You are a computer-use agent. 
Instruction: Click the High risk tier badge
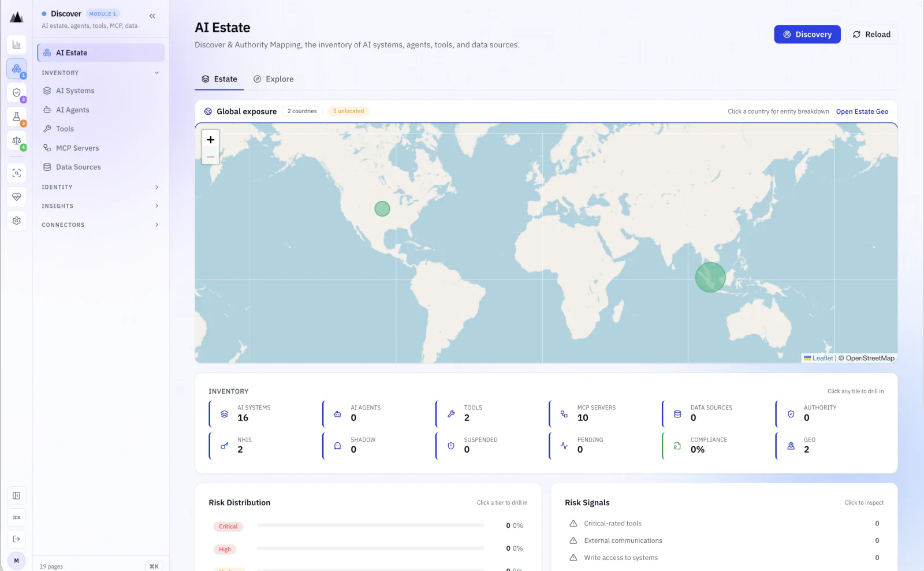[225, 549]
